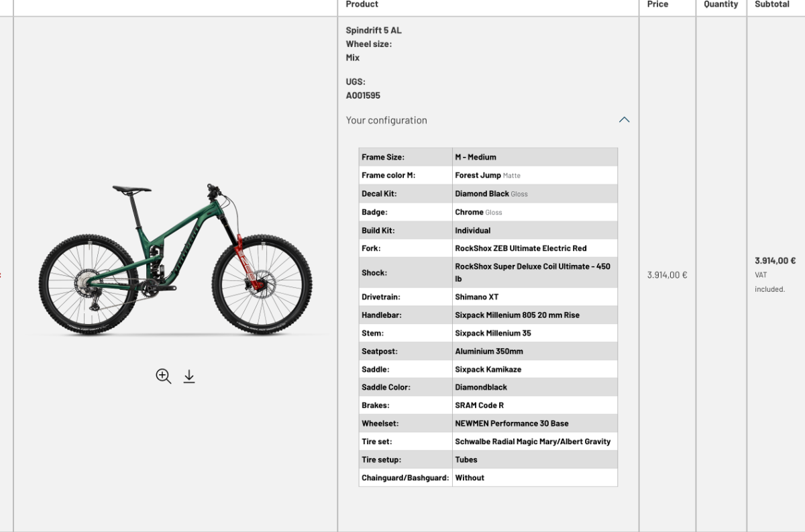The image size is (805, 532).
Task: Click the UGS code 'A001595'
Action: coord(363,95)
